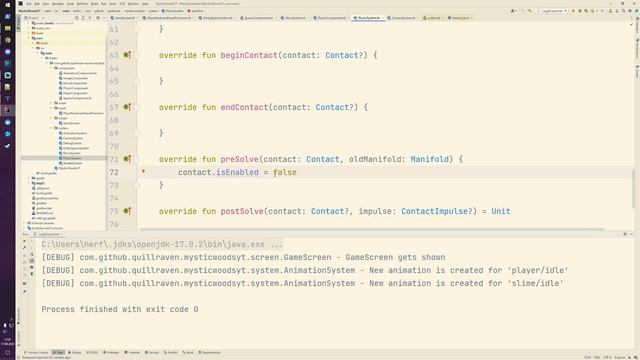This screenshot has height=360, width=640.
Task: Switch to MoveSystem.kt editor tab
Action: click(x=295, y=18)
